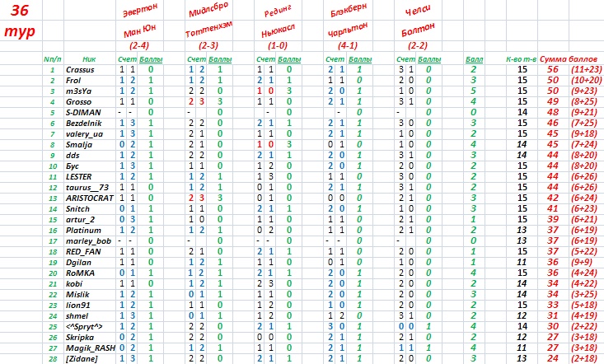
Task: Select the S-DIMAN nickname cell
Action: (81, 110)
